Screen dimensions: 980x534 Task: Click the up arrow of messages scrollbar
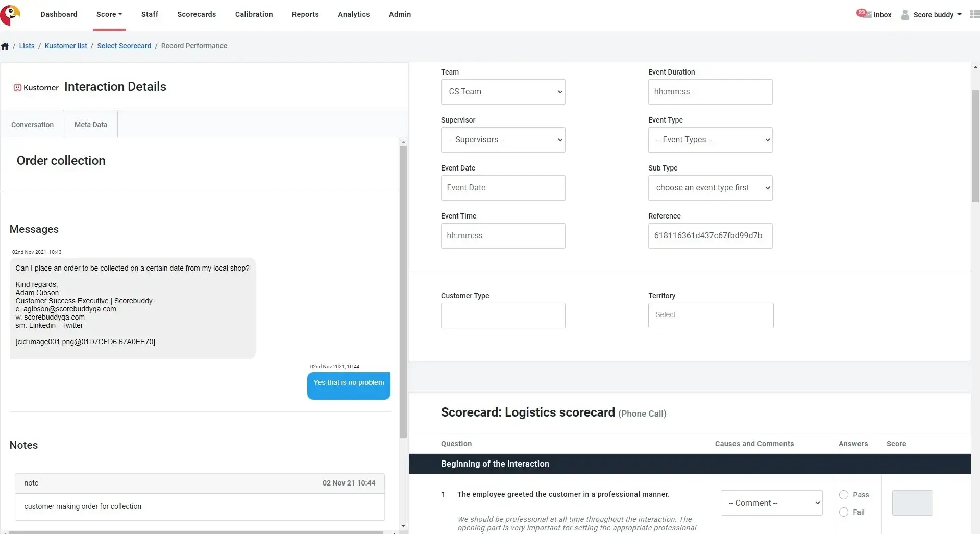tap(403, 142)
